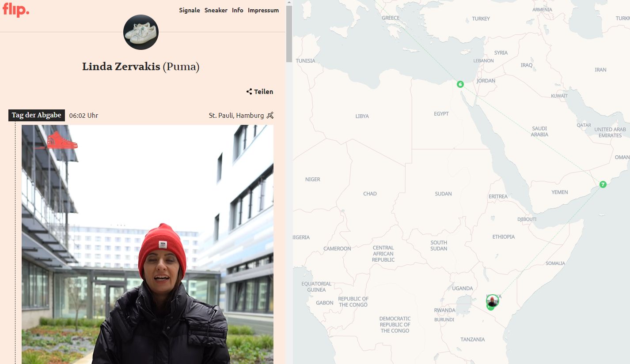Click the 06:02 Uhr timestamp
This screenshot has height=364, width=630.
[x=84, y=116]
